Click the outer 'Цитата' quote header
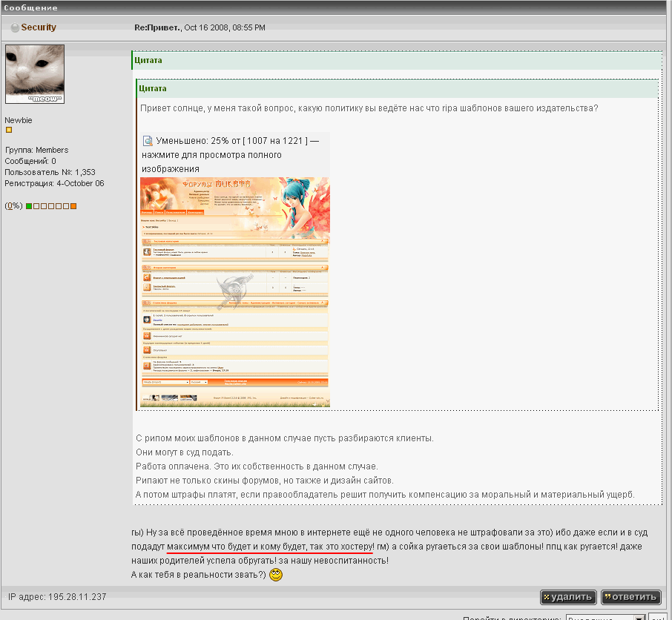This screenshot has height=620, width=672. tap(149, 60)
